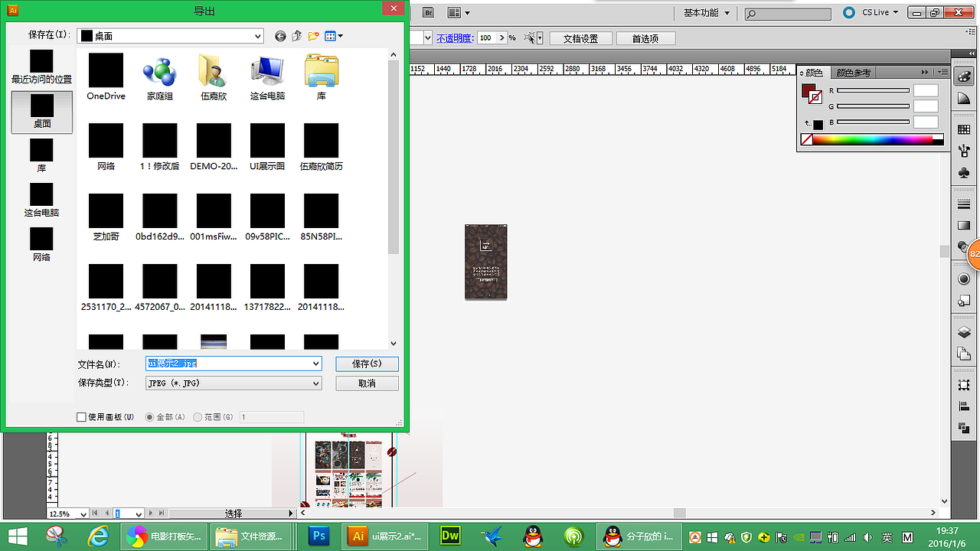
Task: Expand the opacity value arrow
Action: [502, 38]
